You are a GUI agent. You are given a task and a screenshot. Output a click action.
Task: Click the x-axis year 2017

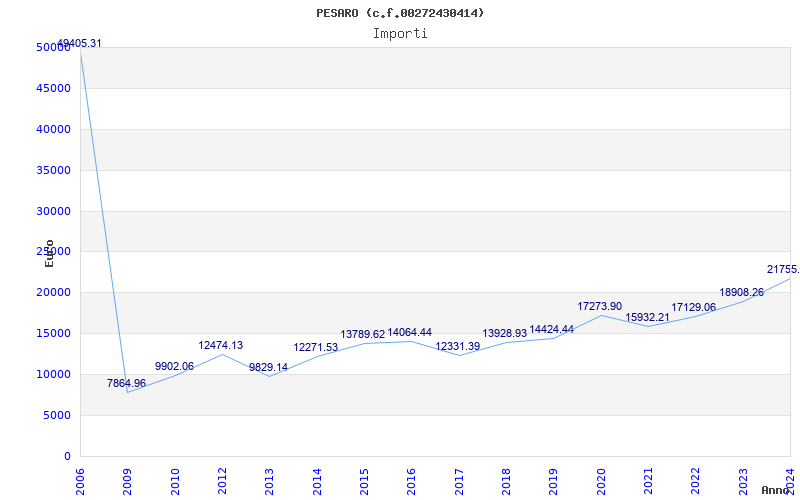click(459, 482)
